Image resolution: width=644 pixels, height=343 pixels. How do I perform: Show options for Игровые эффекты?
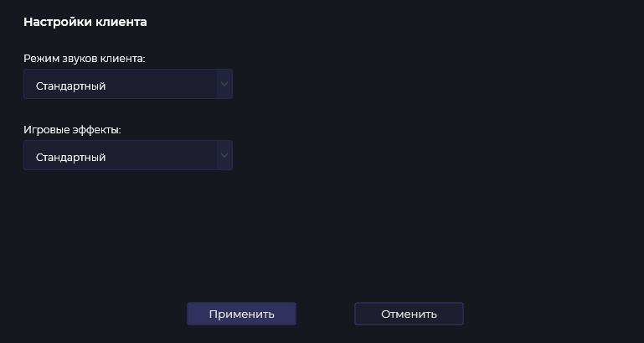coord(127,156)
